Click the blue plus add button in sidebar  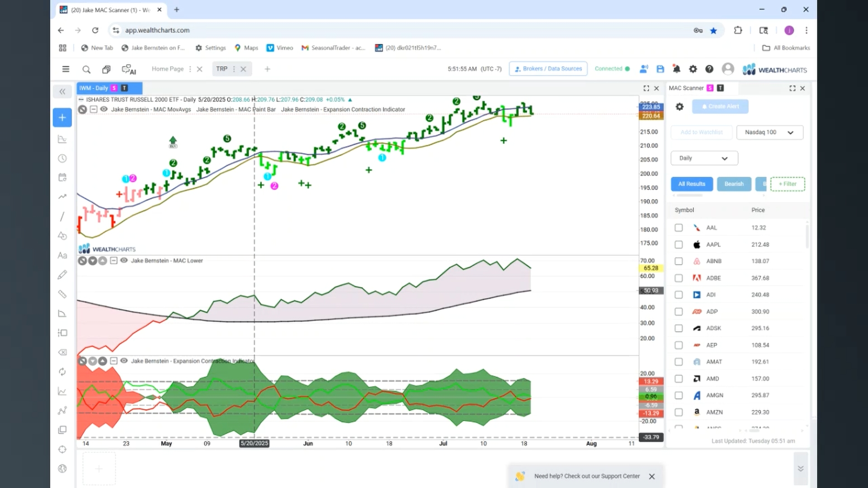click(x=62, y=117)
